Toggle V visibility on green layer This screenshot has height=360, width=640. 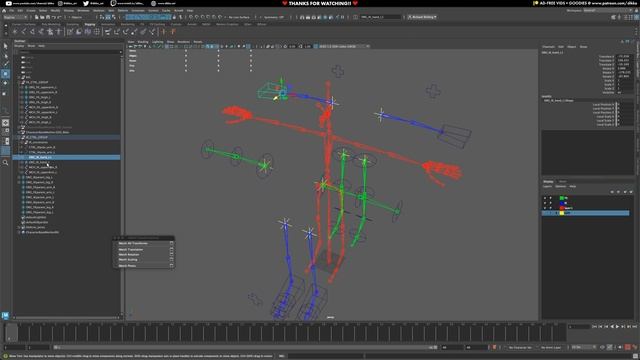click(x=545, y=198)
